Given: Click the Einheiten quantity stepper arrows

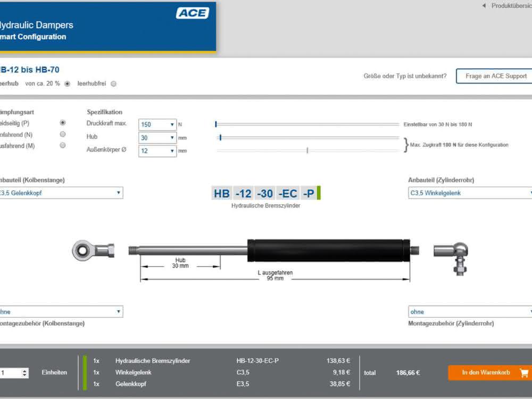Looking at the screenshot, I should (24, 373).
